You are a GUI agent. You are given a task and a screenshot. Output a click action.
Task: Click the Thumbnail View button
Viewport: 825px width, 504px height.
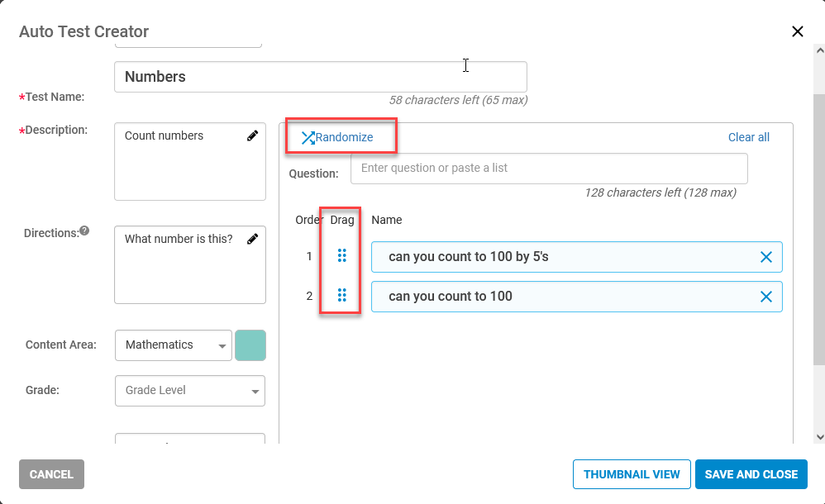pos(632,474)
